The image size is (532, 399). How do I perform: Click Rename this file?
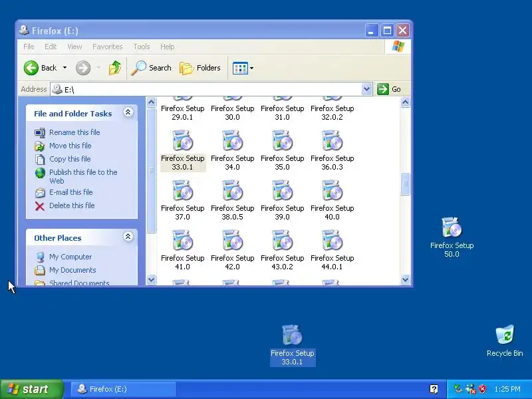74,132
